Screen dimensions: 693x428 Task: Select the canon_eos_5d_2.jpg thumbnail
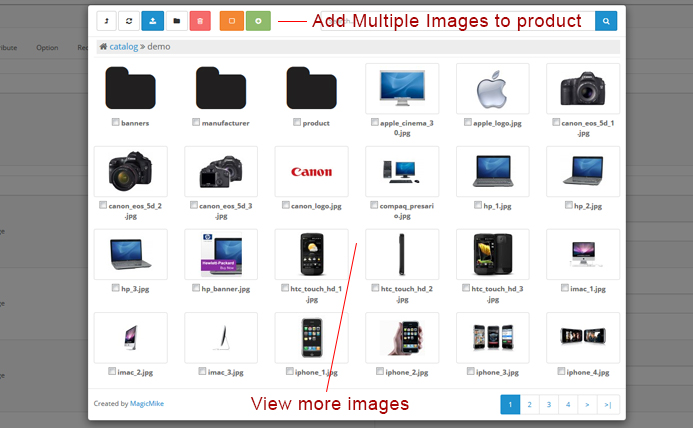131,172
